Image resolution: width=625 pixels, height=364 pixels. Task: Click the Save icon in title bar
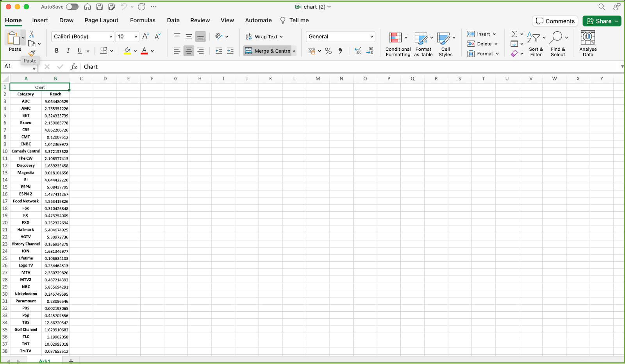point(100,7)
